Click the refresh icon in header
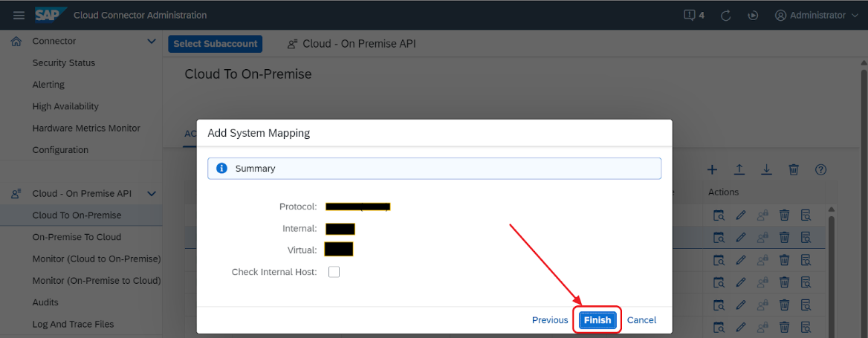Image resolution: width=868 pixels, height=338 pixels. tap(726, 15)
